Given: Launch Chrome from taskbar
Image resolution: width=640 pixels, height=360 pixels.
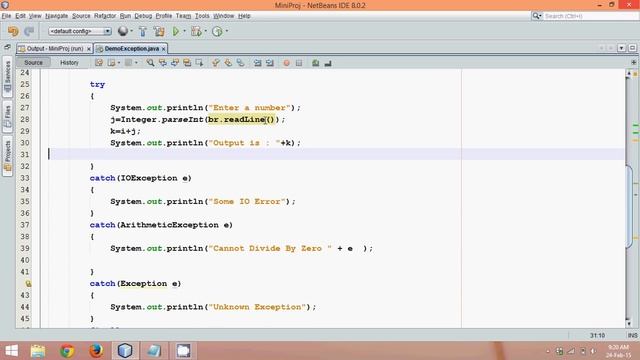Looking at the screenshot, I should (x=67, y=351).
